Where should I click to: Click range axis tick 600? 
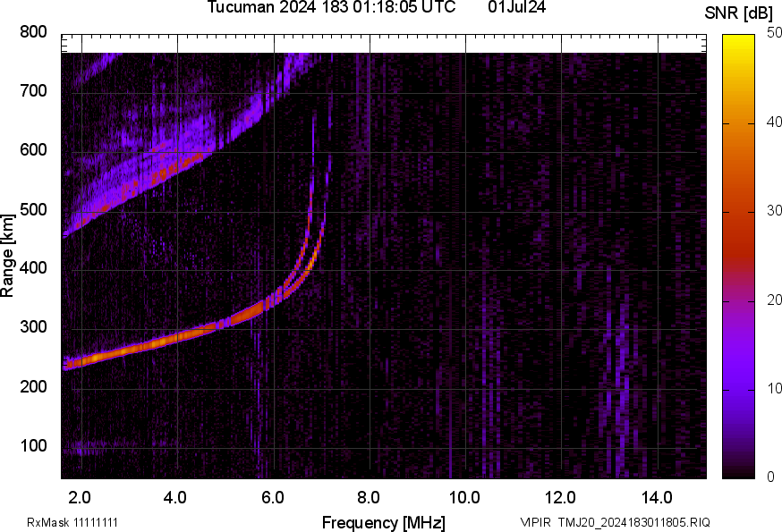coord(33,150)
